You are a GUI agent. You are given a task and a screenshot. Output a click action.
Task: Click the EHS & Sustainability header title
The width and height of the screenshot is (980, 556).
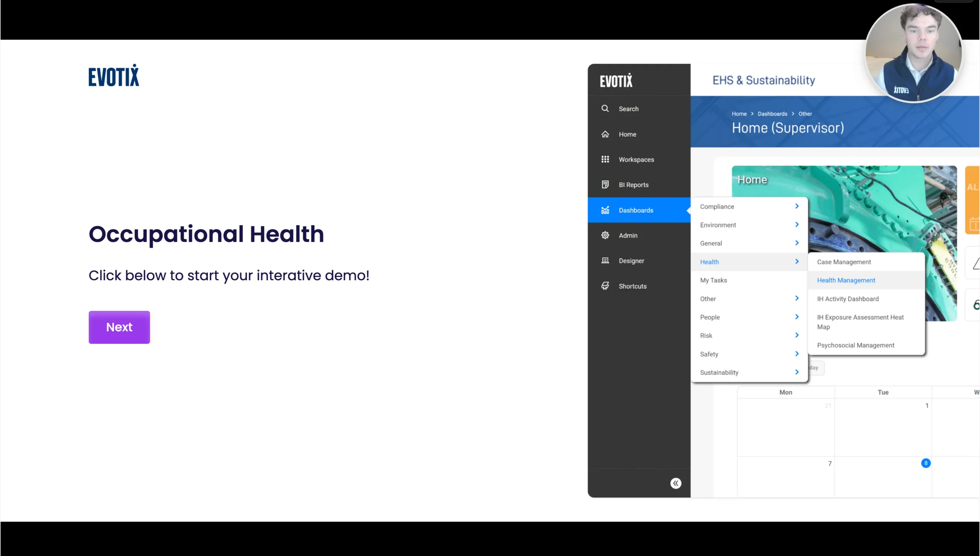point(764,80)
